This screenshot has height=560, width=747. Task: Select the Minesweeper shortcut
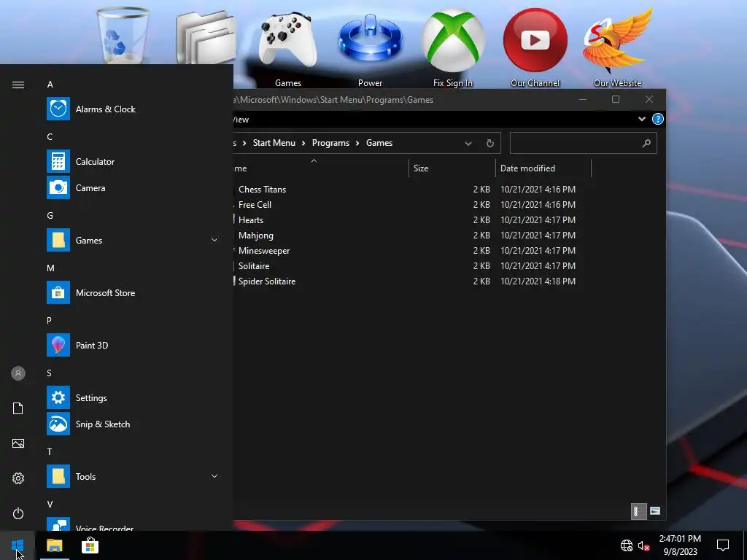(264, 251)
